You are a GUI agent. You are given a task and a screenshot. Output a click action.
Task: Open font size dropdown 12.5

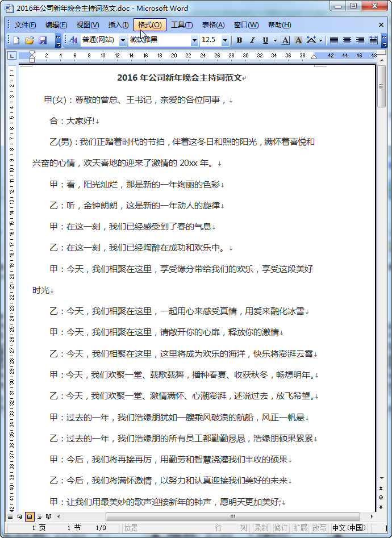[225, 40]
